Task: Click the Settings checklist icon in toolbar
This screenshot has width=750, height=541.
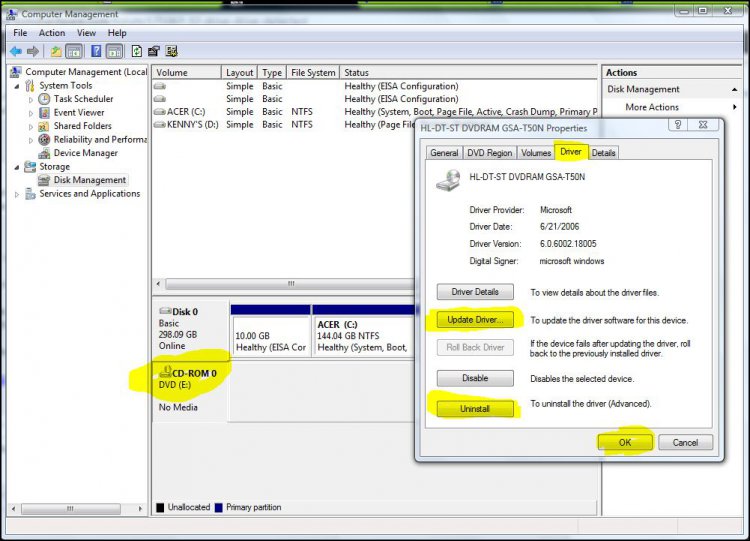Action: pyautogui.click(x=171, y=51)
